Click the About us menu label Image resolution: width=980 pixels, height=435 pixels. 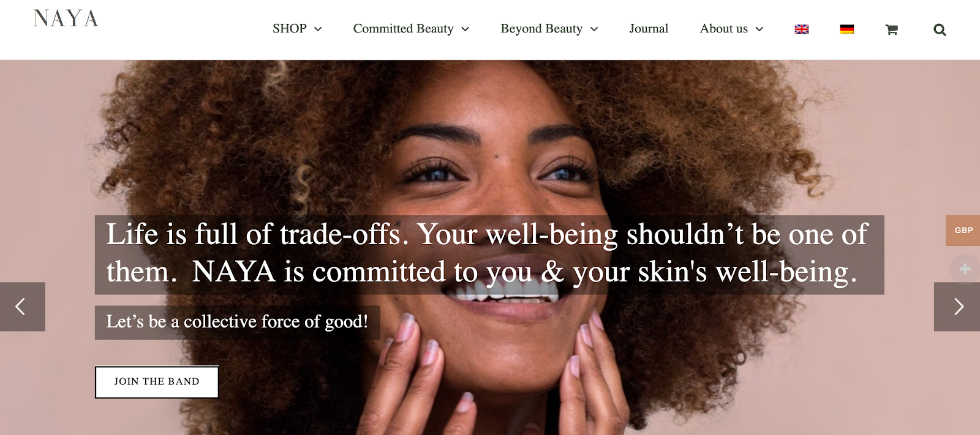coord(723,29)
